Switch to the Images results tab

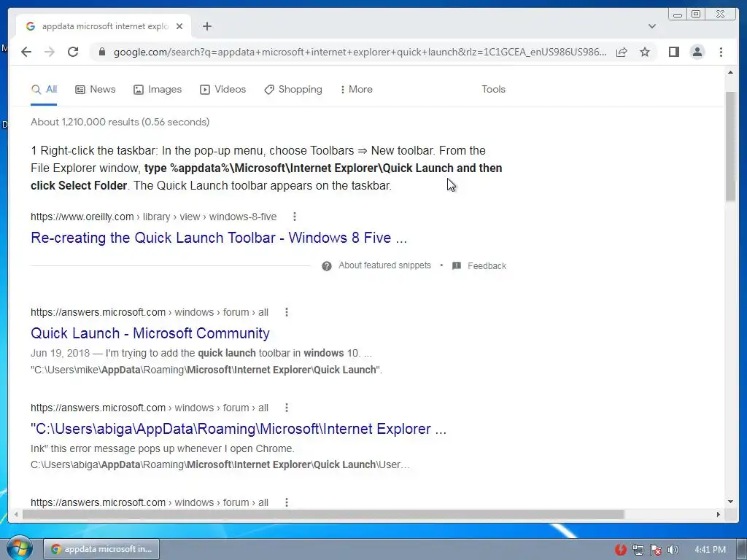[158, 90]
